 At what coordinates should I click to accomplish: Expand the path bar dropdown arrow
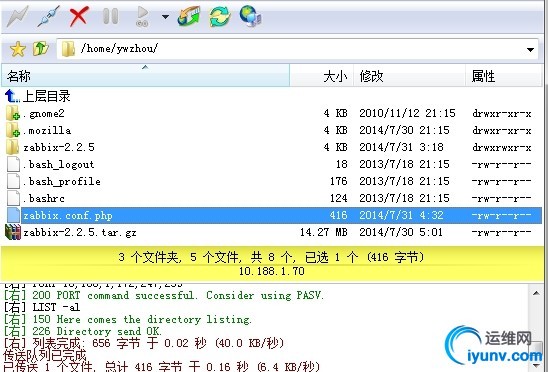click(530, 50)
